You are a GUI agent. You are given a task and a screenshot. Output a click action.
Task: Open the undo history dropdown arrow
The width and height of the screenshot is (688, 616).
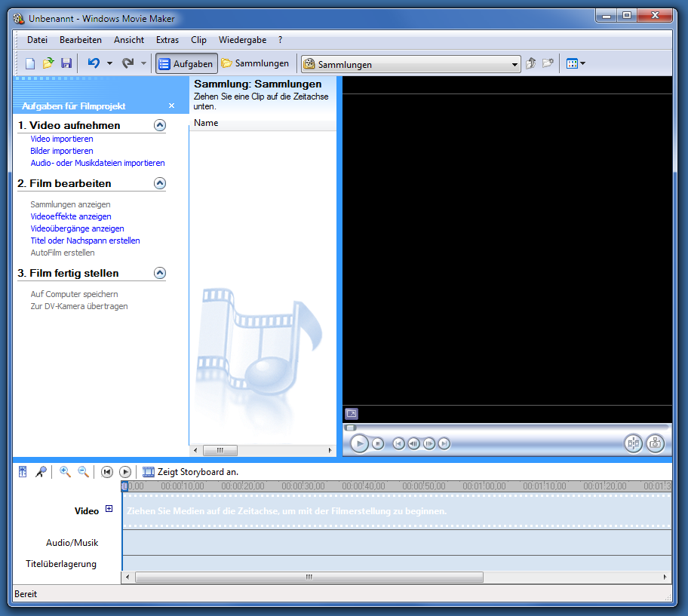coord(109,63)
